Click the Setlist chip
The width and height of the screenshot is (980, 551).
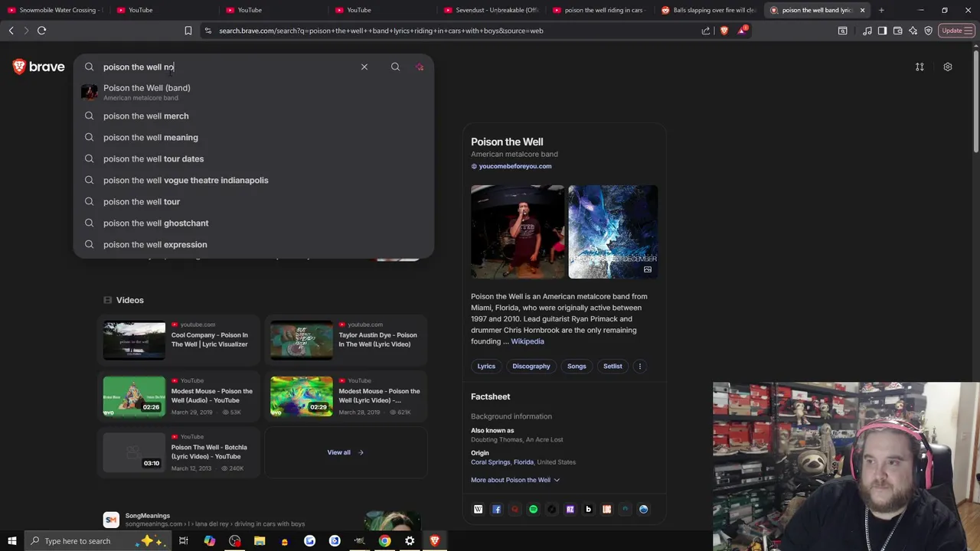(x=612, y=366)
